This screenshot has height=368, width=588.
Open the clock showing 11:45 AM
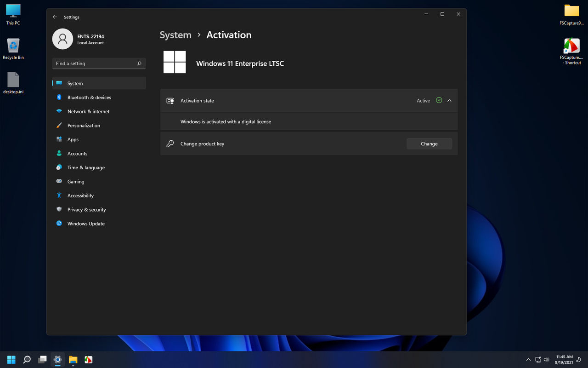[x=564, y=359]
